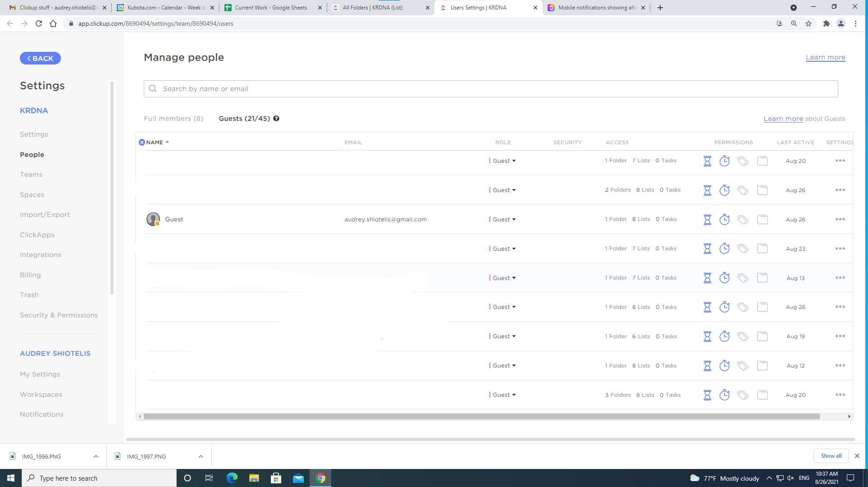Open Guest role dropdown in the 3 Folders row
Image resolution: width=868 pixels, height=487 pixels.
(x=503, y=395)
